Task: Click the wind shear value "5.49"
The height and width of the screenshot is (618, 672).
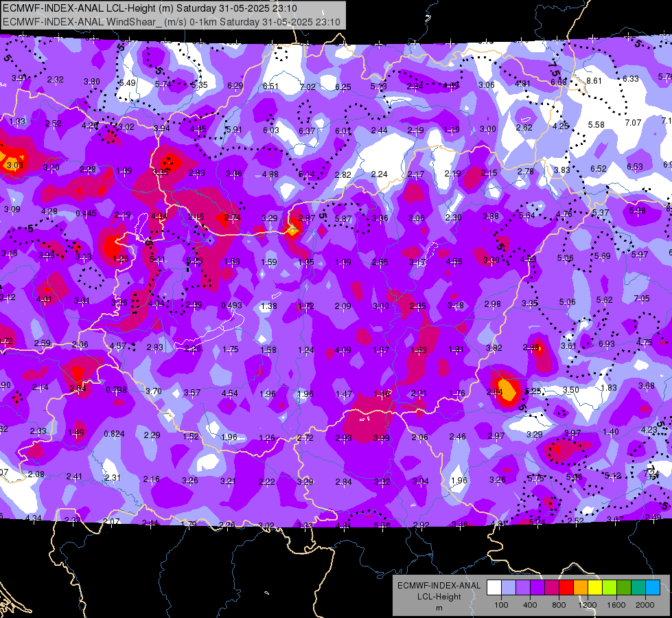Action: click(x=128, y=83)
